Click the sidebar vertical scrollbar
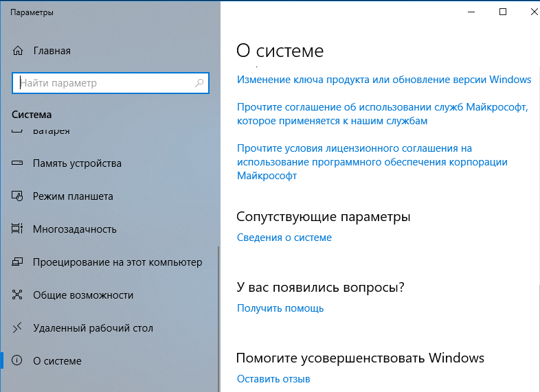Screen dimensions: 540x392 pos(218,319)
